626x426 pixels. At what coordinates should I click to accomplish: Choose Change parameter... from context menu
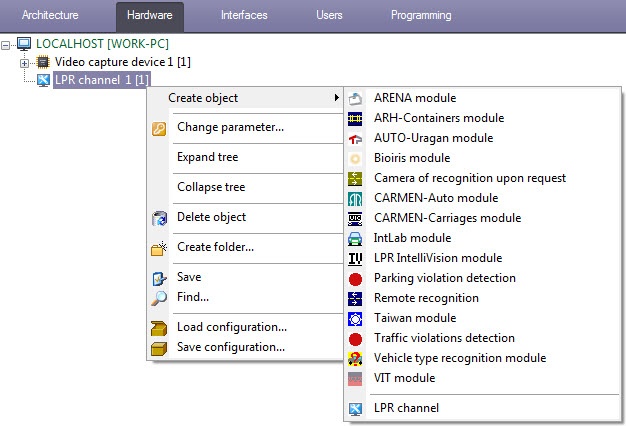coord(230,127)
